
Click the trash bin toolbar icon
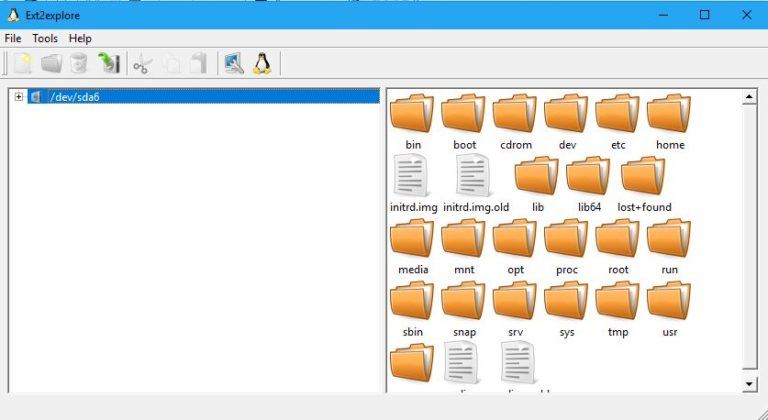tap(79, 64)
